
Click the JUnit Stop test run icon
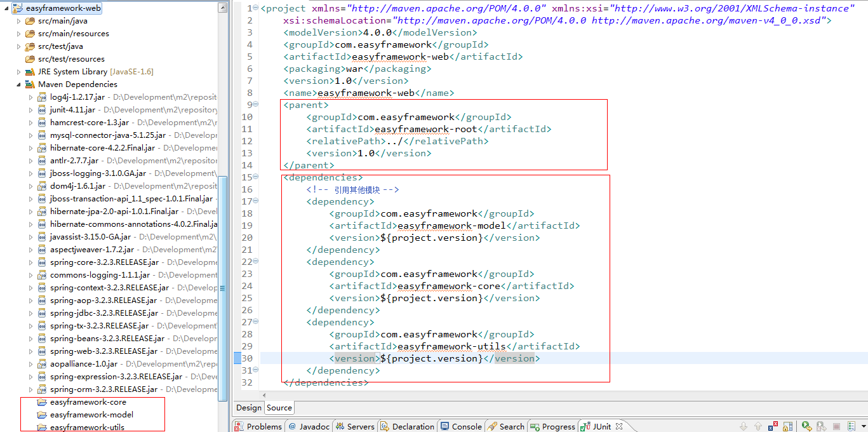(836, 426)
